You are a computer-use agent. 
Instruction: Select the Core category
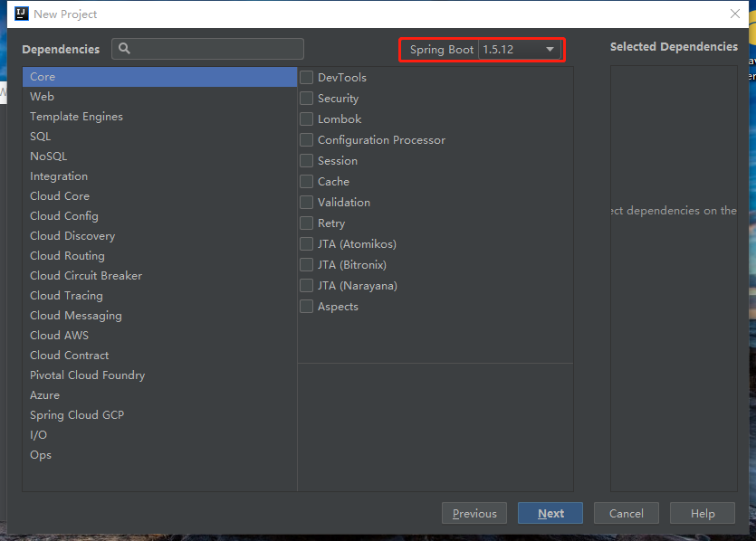coord(159,77)
